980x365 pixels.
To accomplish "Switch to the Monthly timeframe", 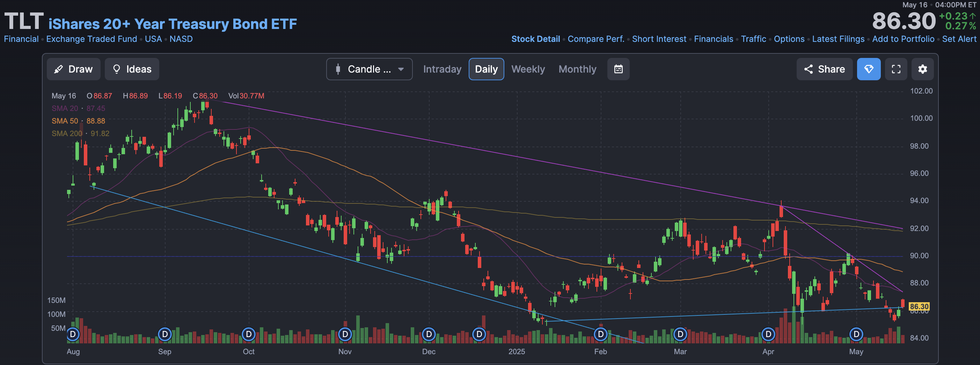I will 577,69.
